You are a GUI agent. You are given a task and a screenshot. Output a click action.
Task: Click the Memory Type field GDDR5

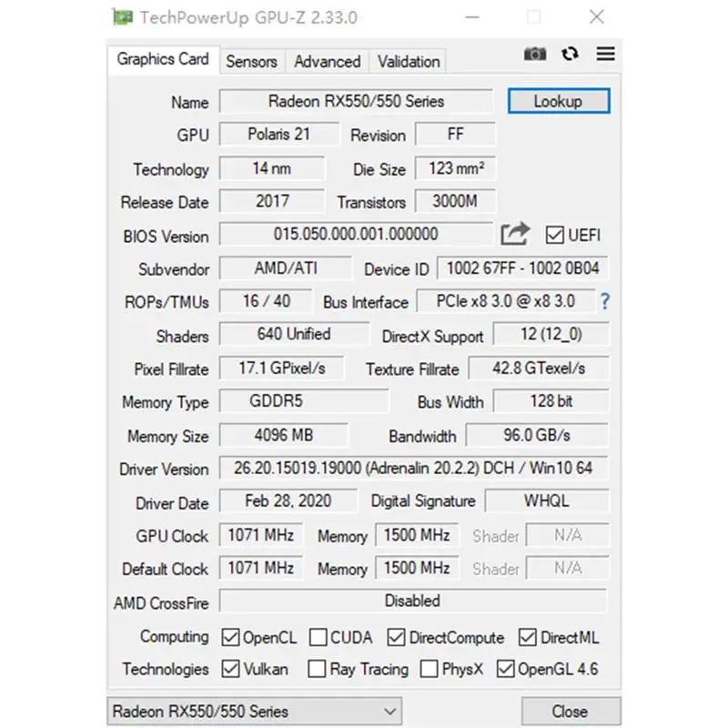pyautogui.click(x=304, y=400)
